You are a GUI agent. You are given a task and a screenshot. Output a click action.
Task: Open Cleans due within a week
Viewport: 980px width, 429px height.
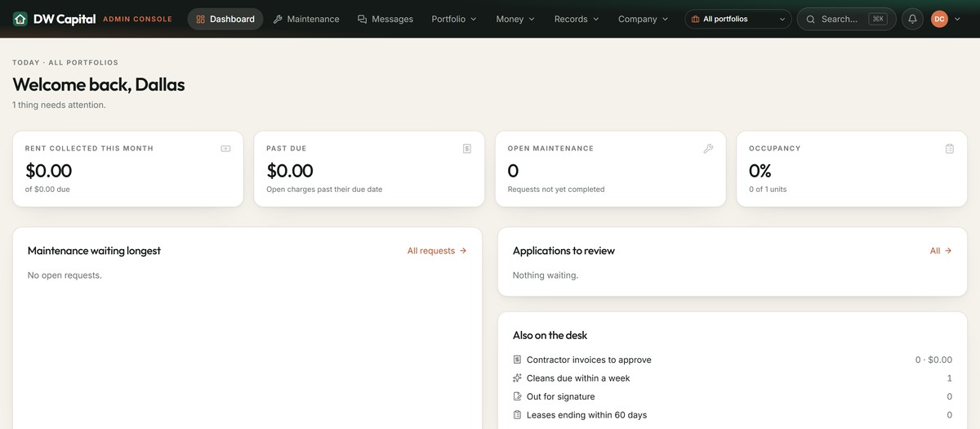733,378
